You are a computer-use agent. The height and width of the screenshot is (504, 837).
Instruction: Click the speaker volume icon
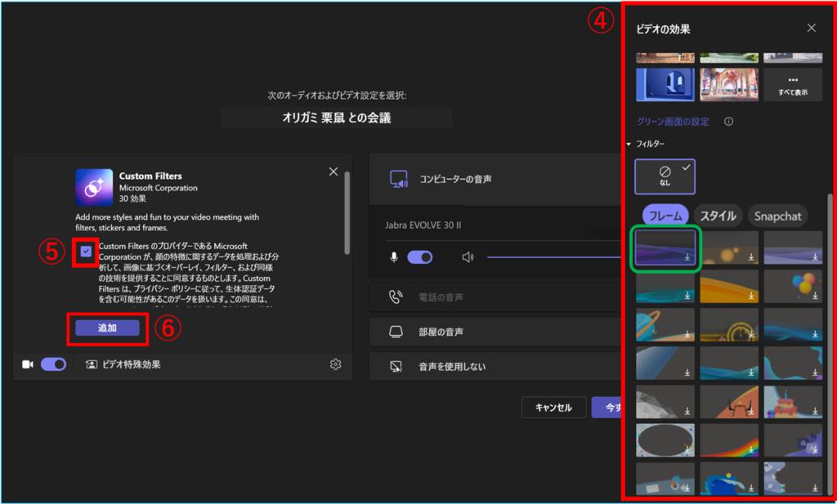point(468,257)
